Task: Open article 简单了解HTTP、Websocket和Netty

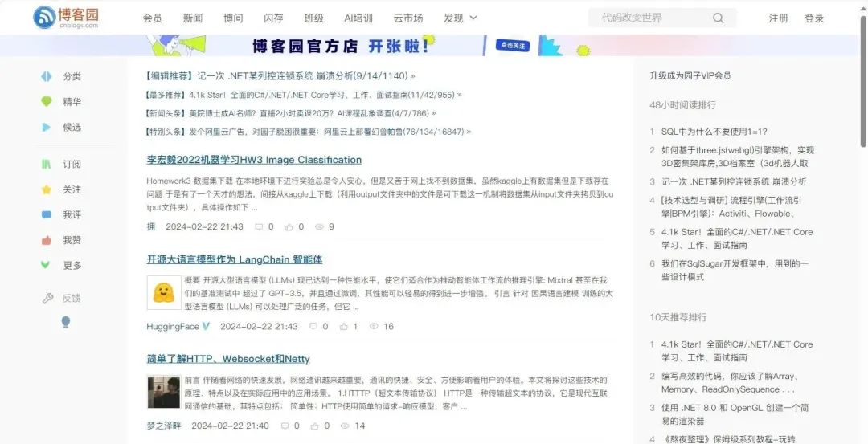Action: [227, 359]
